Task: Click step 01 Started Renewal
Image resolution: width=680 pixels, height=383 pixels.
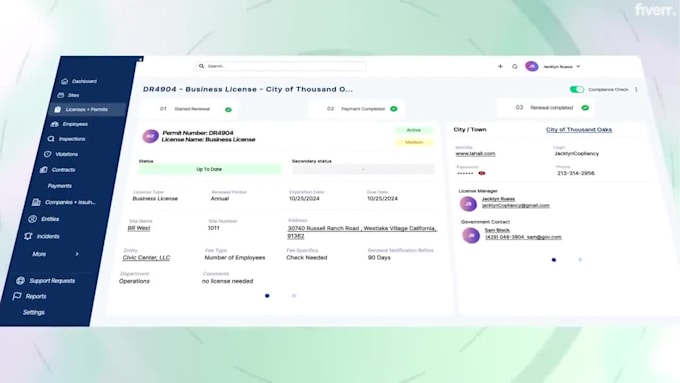Action: [189, 109]
